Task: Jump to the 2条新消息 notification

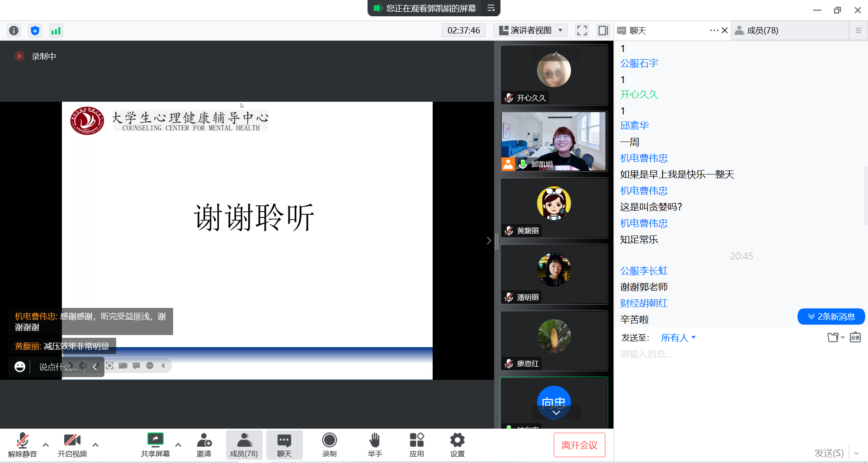Action: [831, 317]
